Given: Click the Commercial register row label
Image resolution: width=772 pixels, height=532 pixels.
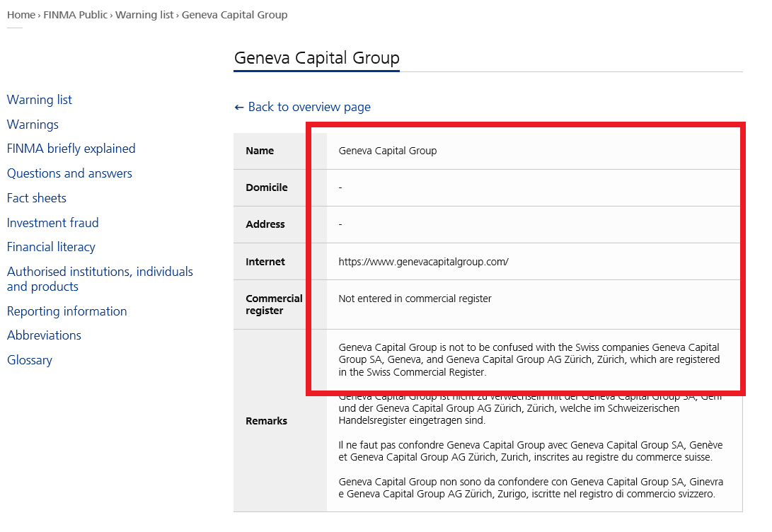Looking at the screenshot, I should click(x=275, y=305).
